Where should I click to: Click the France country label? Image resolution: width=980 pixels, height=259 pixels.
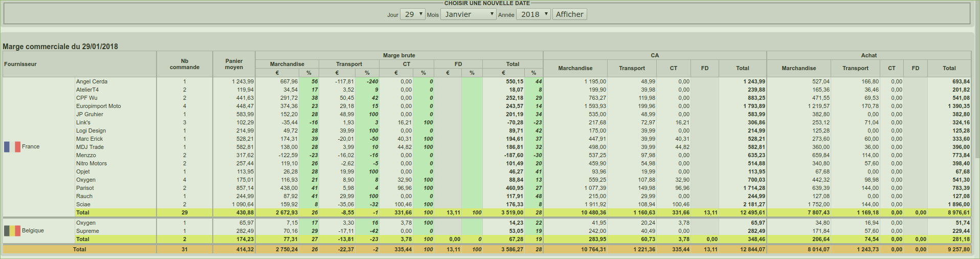31,146
